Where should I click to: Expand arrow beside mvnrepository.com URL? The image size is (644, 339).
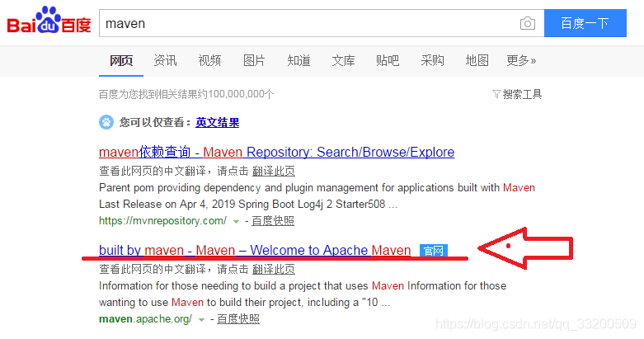pyautogui.click(x=236, y=222)
